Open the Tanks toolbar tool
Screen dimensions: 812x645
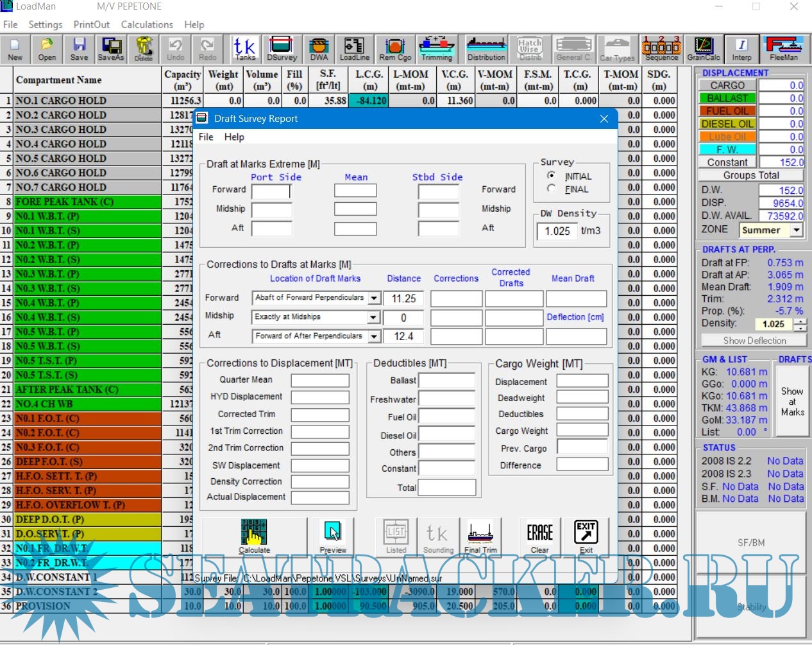(244, 49)
